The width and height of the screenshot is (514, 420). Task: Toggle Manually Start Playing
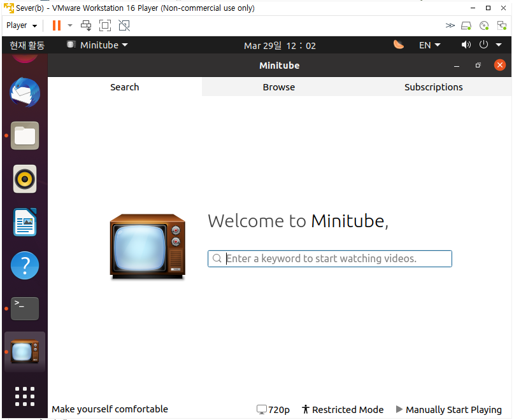[449, 410]
